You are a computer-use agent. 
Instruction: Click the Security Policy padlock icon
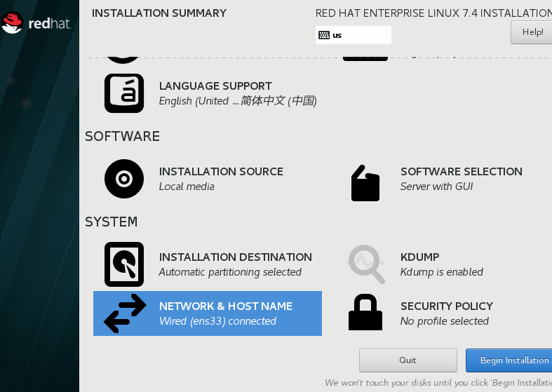click(365, 312)
